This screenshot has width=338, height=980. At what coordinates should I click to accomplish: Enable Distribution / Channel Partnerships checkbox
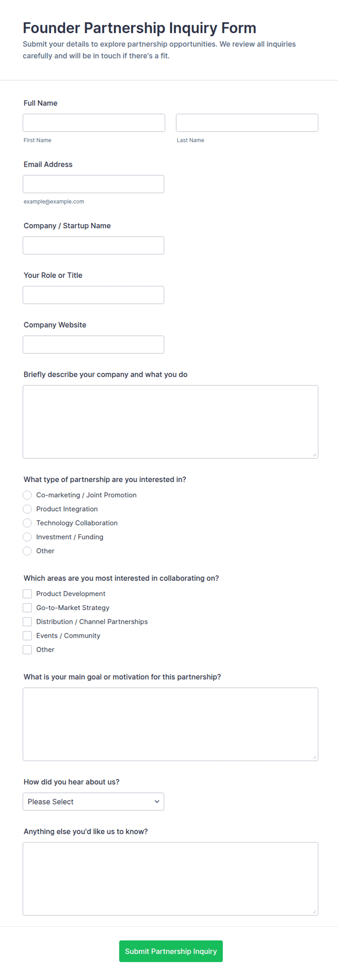27,622
